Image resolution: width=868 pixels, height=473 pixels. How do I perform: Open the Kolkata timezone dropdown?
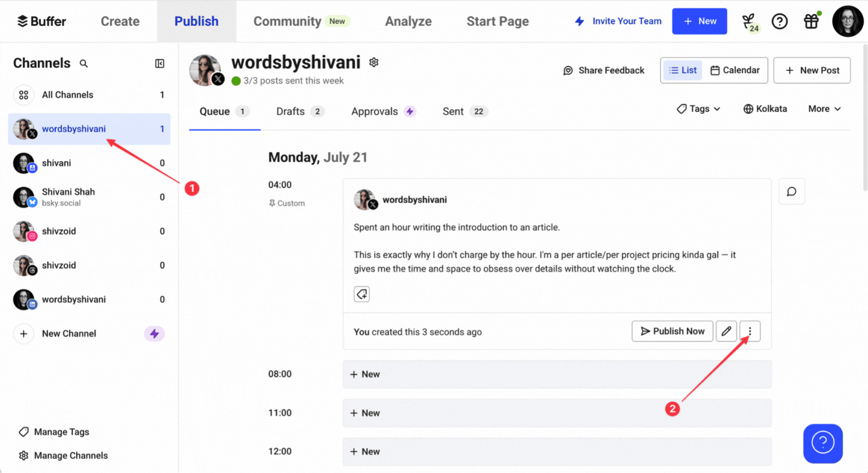[x=765, y=109]
